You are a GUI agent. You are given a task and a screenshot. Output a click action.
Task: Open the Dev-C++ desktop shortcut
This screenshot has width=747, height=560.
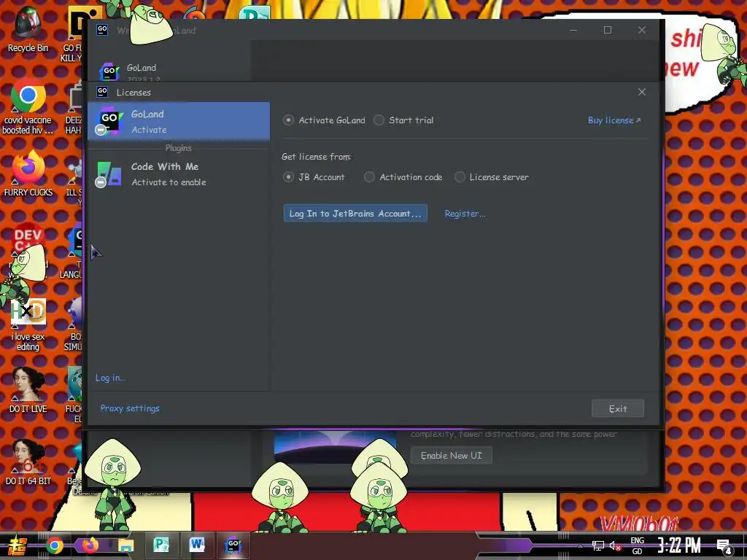point(28,238)
